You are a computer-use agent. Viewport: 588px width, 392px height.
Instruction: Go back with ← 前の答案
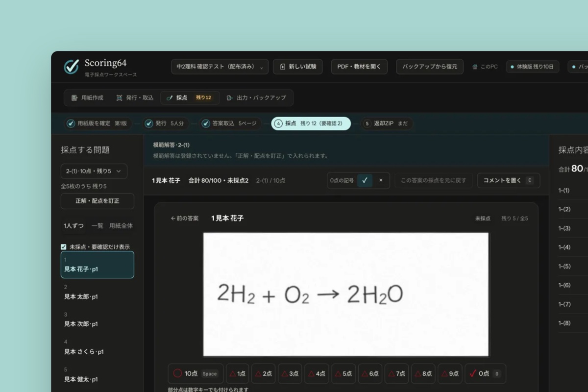(185, 218)
